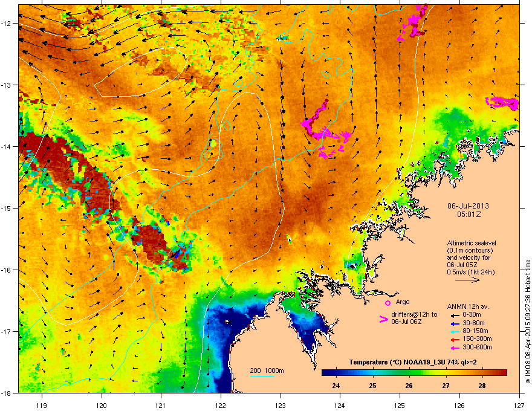Viewport: 532px width, 411px height.
Task: Click the magenta 300-600m legend arrow
Action: click(455, 348)
